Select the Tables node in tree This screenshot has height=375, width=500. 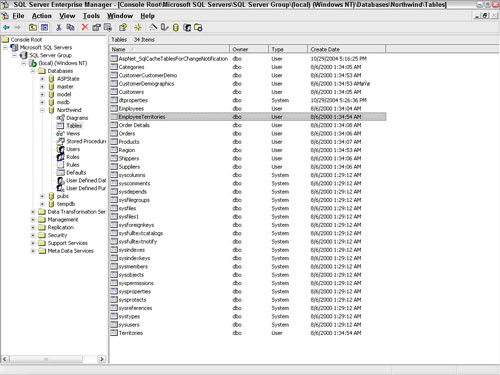[74, 126]
